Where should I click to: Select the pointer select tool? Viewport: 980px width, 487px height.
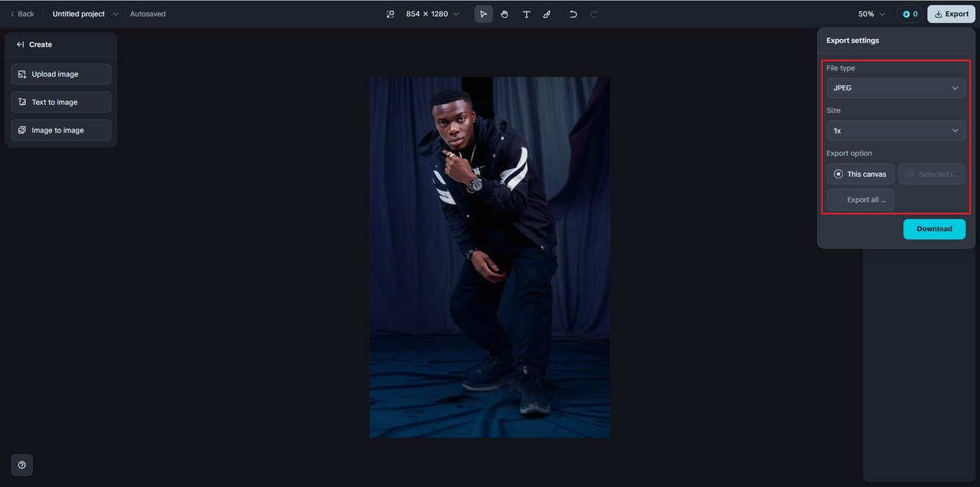(x=483, y=14)
